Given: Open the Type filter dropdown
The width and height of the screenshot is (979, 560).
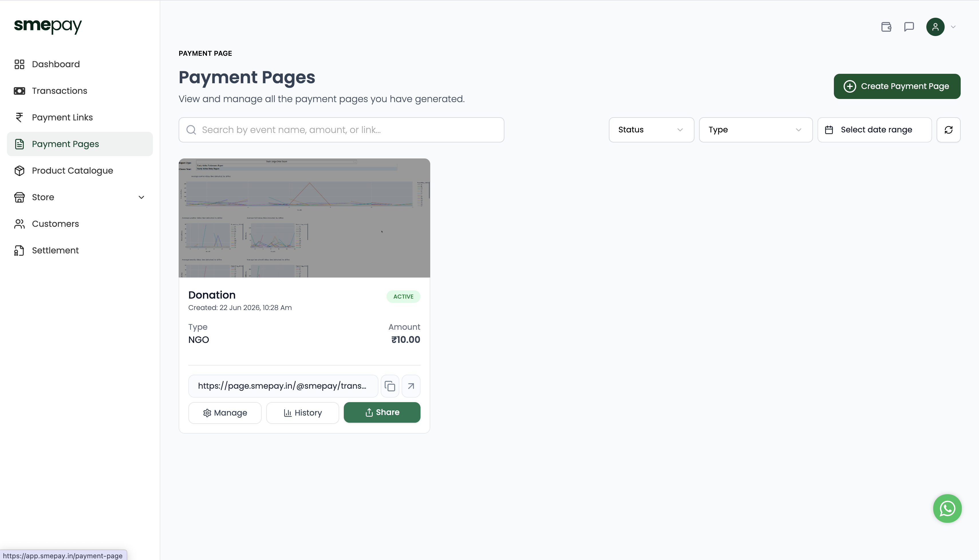Looking at the screenshot, I should tap(755, 130).
